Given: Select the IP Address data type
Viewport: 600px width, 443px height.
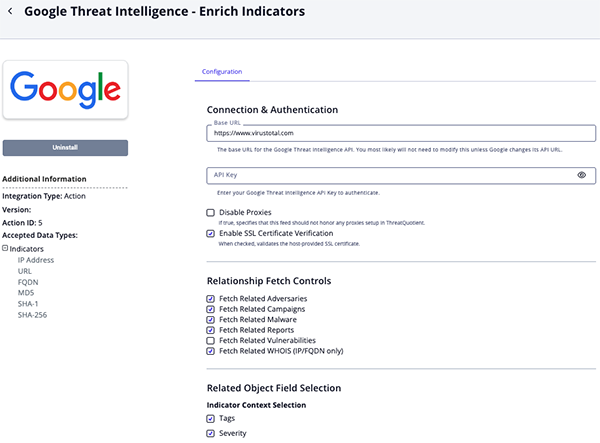Looking at the screenshot, I should [x=36, y=260].
